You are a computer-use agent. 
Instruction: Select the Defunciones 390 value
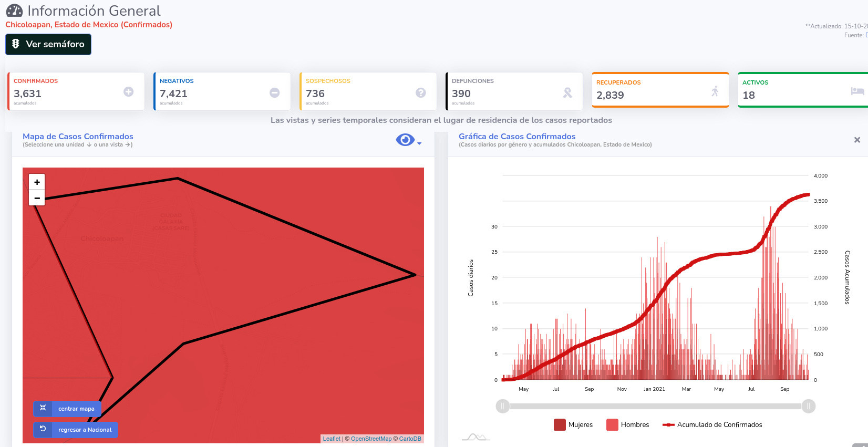(x=461, y=93)
